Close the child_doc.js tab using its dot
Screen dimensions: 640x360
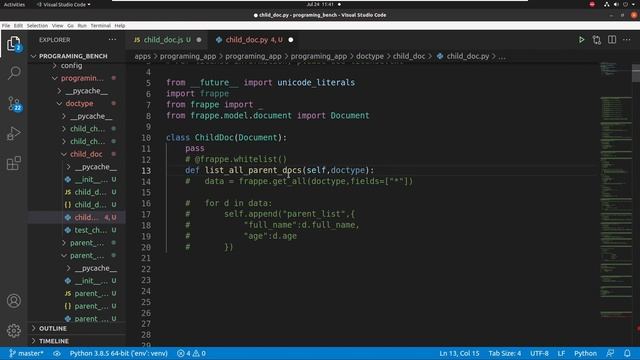pyautogui.click(x=199, y=40)
